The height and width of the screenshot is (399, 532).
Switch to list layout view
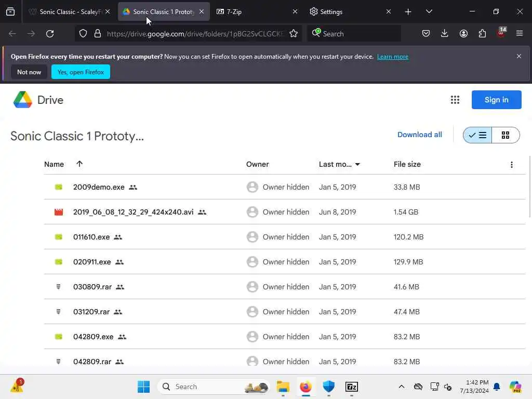[x=477, y=135]
